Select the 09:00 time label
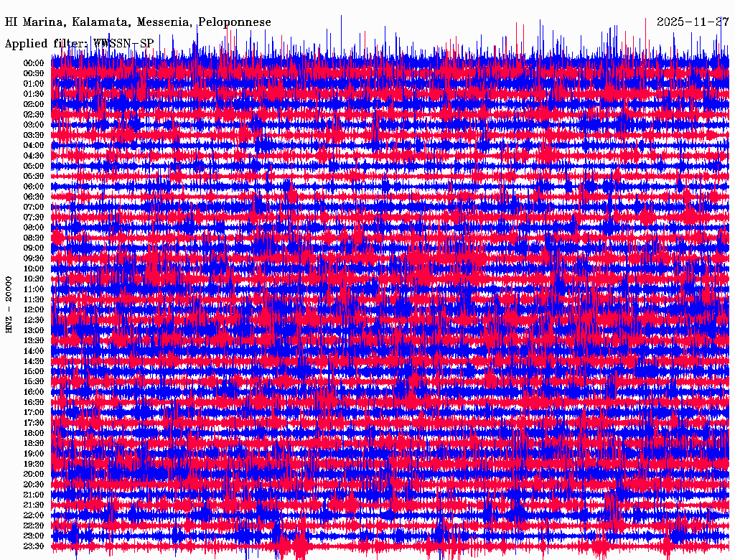 pos(34,248)
